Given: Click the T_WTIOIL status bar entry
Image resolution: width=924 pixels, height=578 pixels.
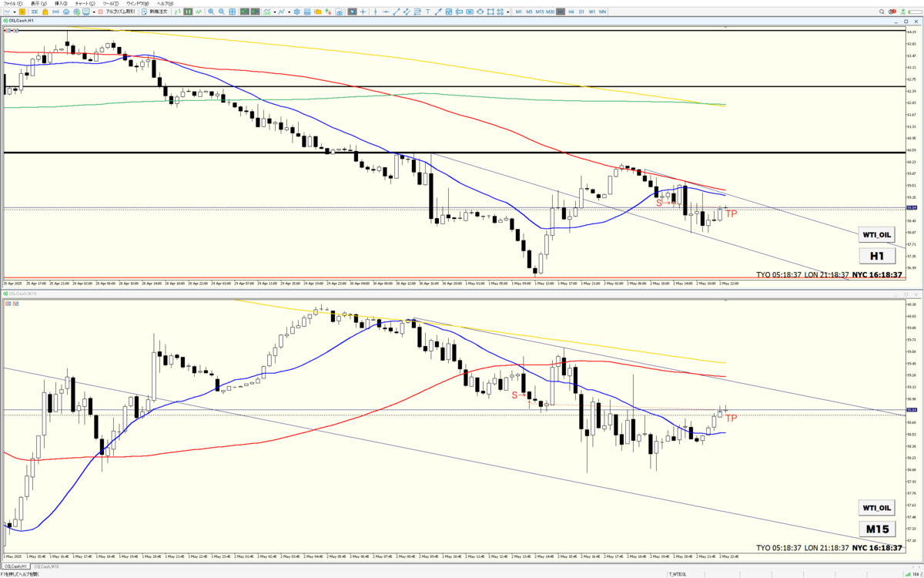Looking at the screenshot, I should click(678, 574).
